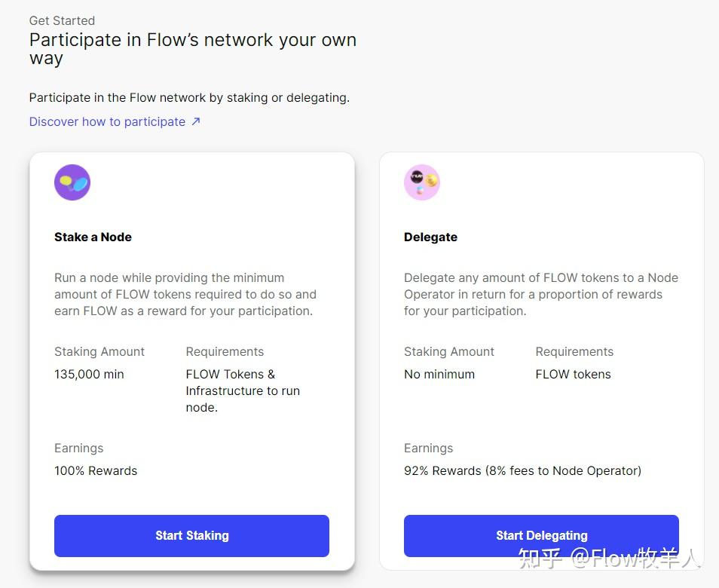Click the Start Delegating button
This screenshot has width=719, height=588.
541,536
